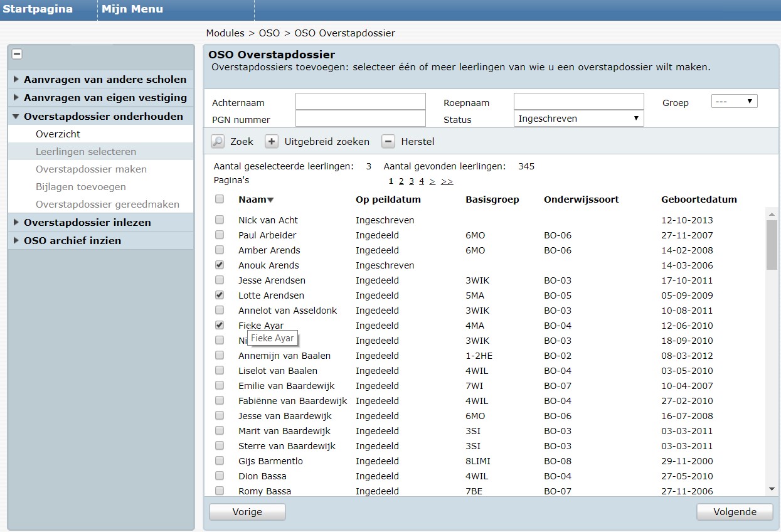Click the OSO breadcrumb
Screen dimensions: 781x532
(x=269, y=33)
